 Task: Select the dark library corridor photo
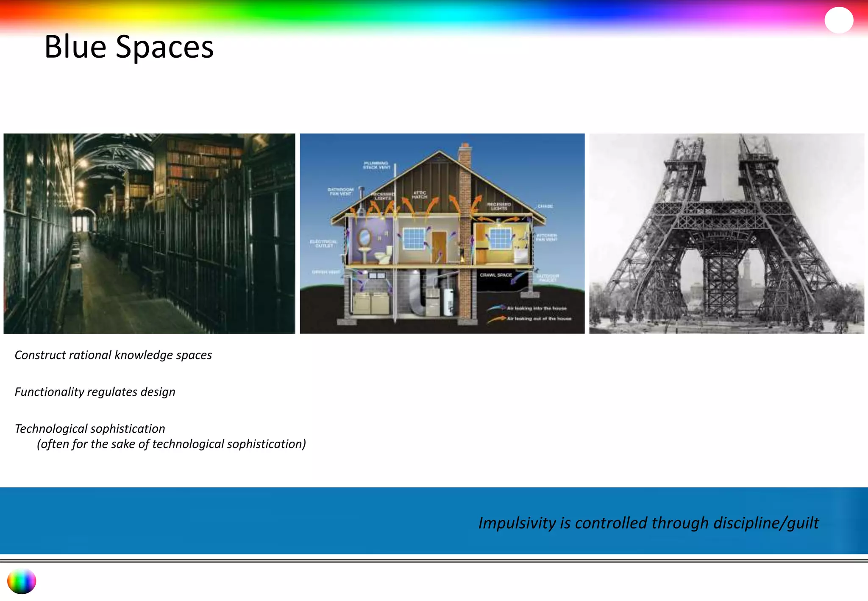149,234
